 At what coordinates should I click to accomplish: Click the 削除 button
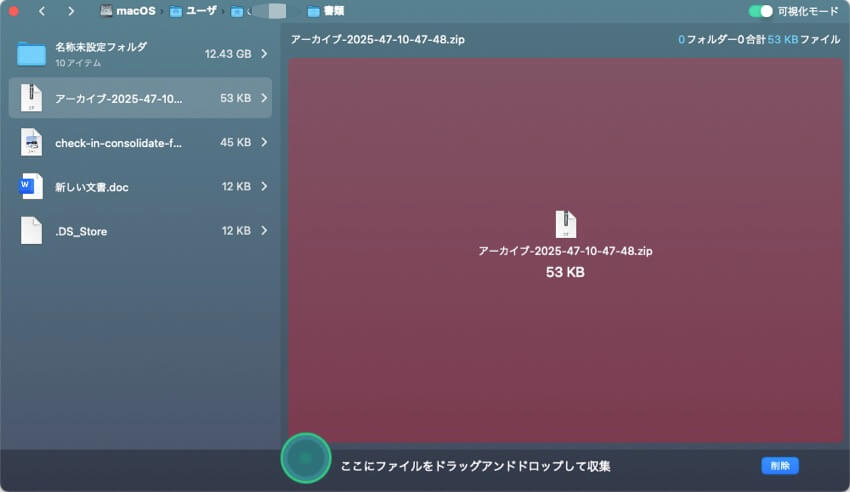coord(780,465)
